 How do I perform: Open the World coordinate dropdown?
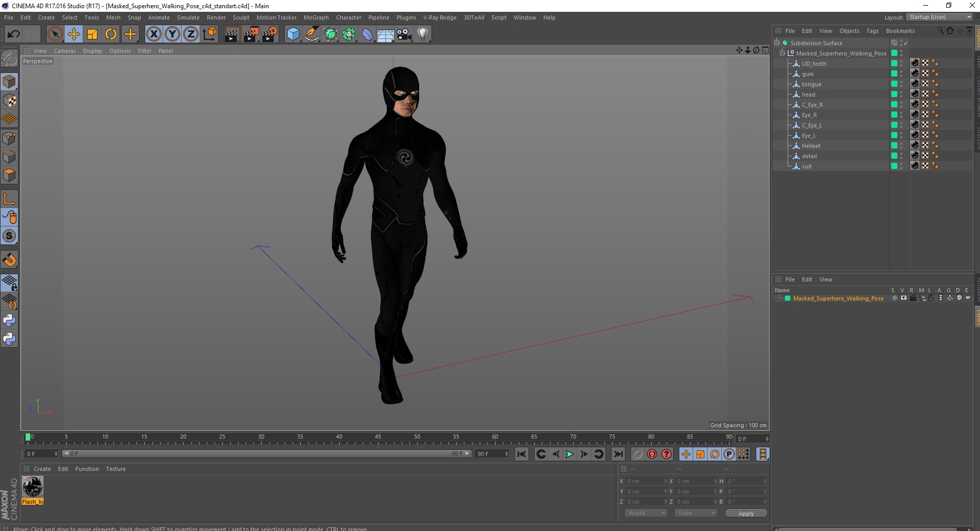646,513
